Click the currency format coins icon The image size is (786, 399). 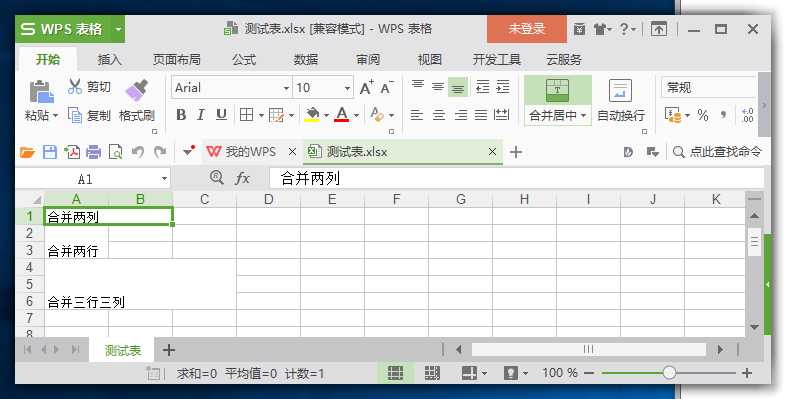point(672,115)
